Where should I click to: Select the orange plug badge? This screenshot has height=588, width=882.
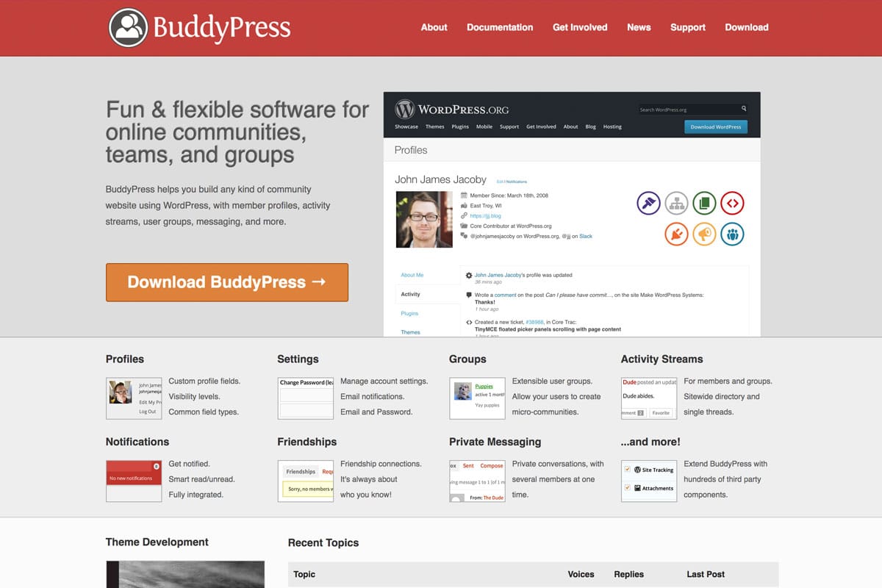(676, 234)
